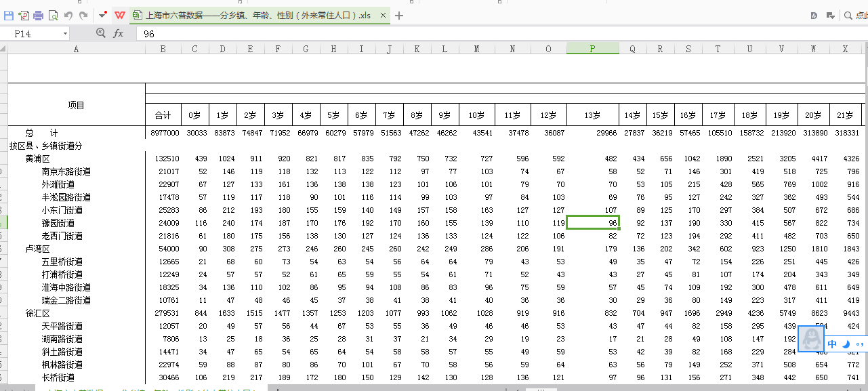Toggle the moon icon in IME bar
868x391 pixels.
tap(846, 344)
